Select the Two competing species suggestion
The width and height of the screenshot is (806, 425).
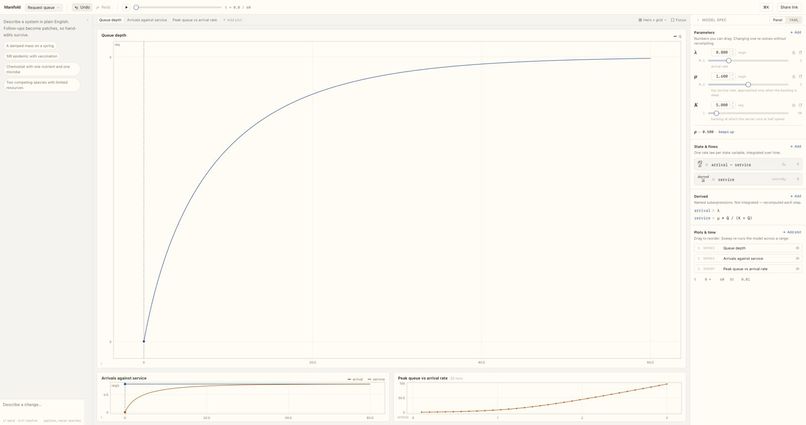pos(42,85)
